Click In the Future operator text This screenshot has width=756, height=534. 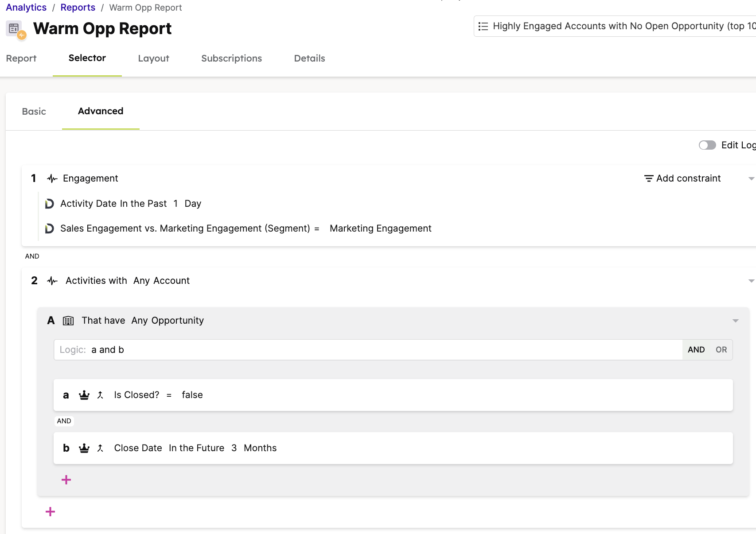[x=197, y=448]
